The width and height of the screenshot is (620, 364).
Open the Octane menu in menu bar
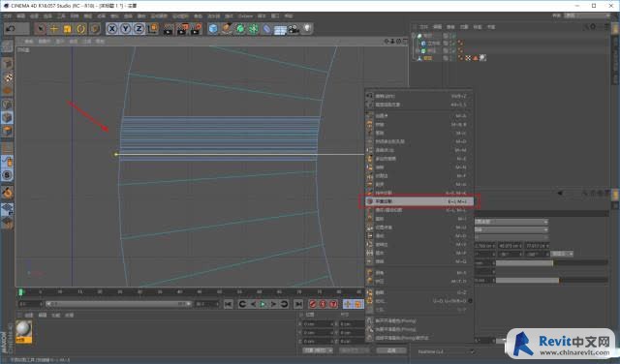[245, 16]
